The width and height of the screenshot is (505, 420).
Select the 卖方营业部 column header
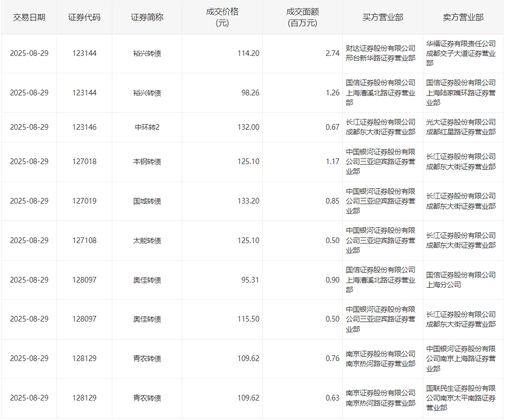[x=463, y=17]
